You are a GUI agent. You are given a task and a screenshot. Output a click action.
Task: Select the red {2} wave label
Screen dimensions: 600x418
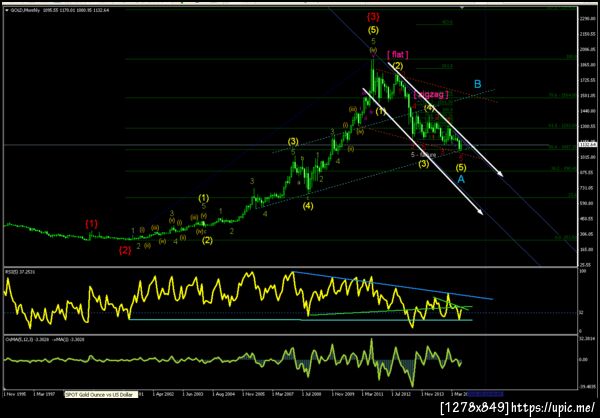point(125,251)
